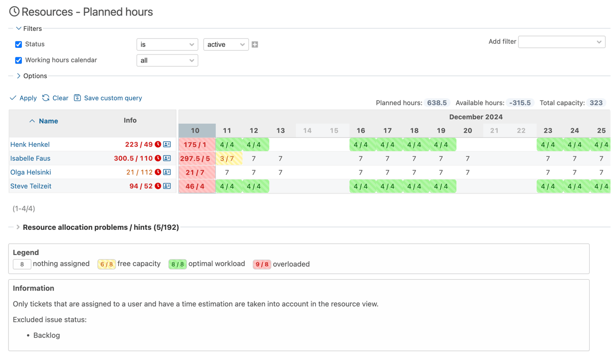
Task: Expand the Options section
Action: tap(19, 76)
